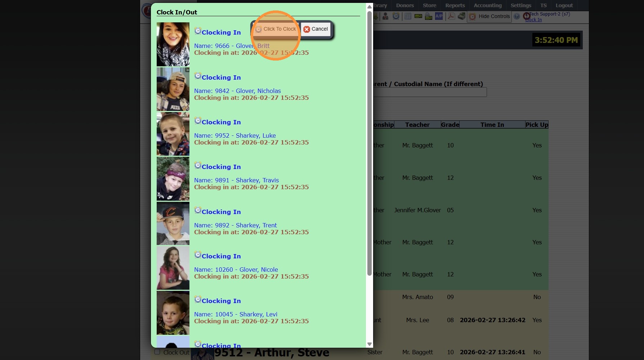Click the photo of Glover, Nicholas
The width and height of the screenshot is (644, 360).
click(173, 89)
